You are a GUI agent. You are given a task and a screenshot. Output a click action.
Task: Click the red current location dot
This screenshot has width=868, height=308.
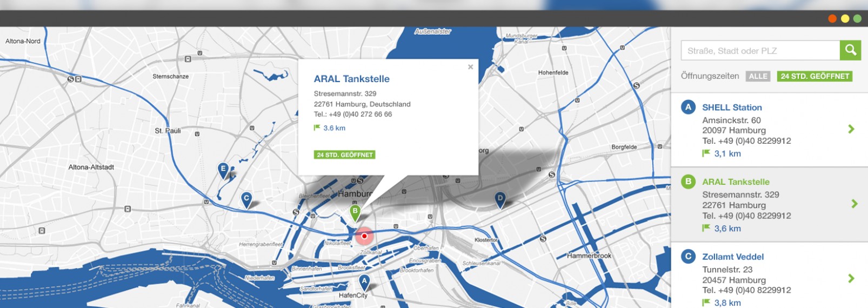tap(364, 236)
